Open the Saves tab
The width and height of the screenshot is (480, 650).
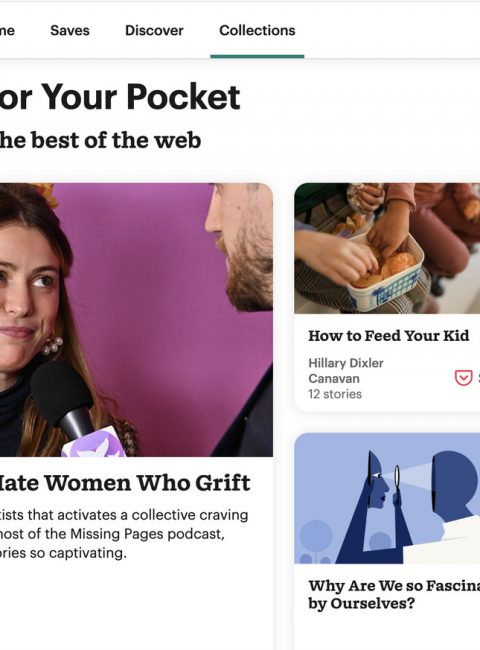pyautogui.click(x=70, y=30)
